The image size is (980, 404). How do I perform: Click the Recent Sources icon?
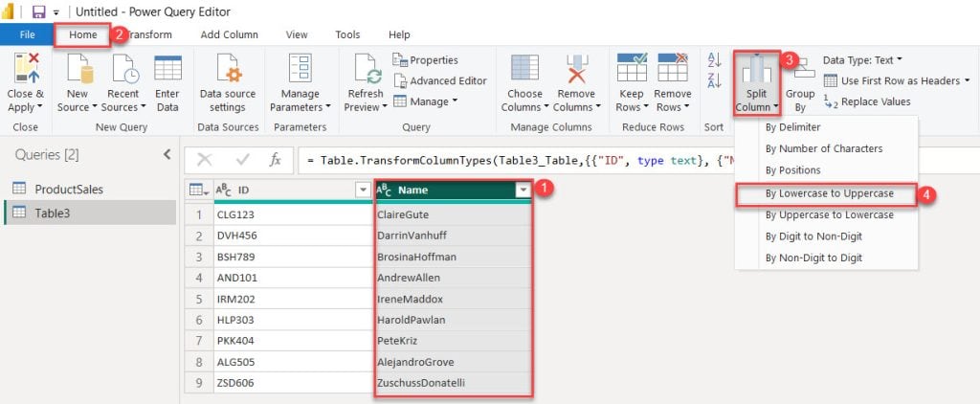pos(125,68)
